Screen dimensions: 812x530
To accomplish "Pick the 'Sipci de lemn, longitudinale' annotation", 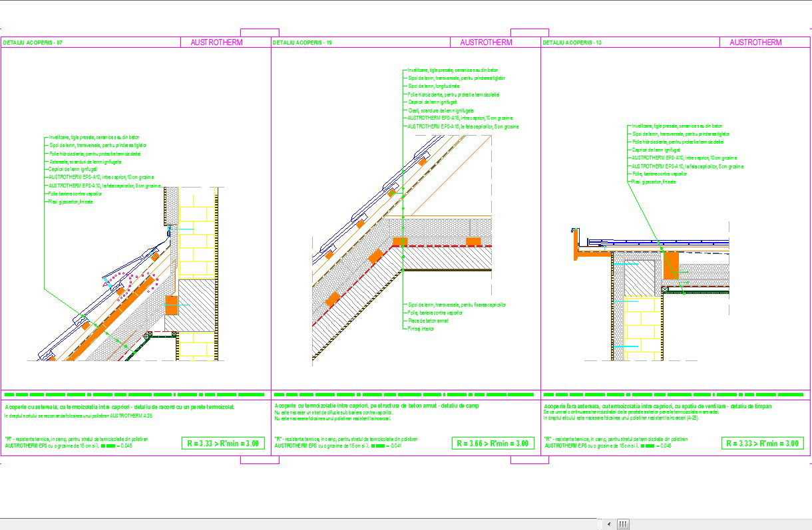I will 433,86.
